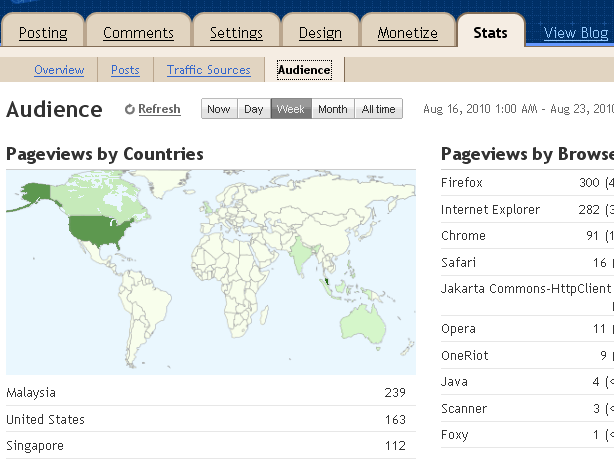614x461 pixels.
Task: Click the United States country row
Action: (x=211, y=419)
